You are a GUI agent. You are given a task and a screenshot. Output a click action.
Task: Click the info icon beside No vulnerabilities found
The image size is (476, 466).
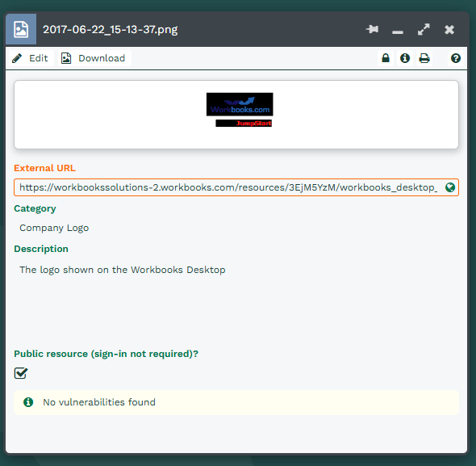pos(28,402)
